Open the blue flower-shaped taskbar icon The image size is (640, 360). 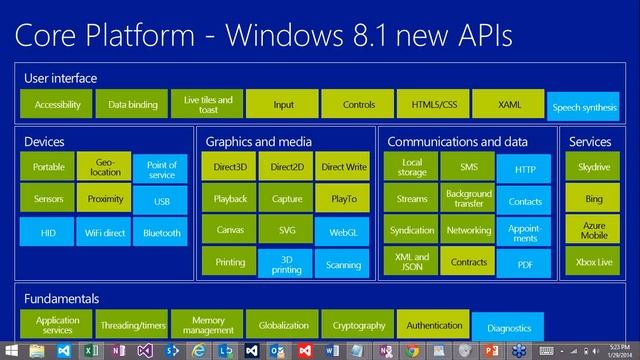pos(519,351)
